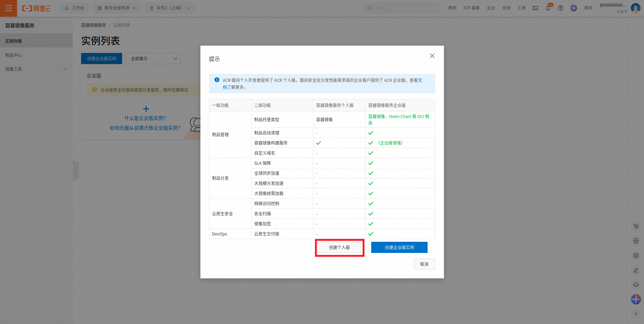
Task: Open the help question mark icon
Action: 560,8
